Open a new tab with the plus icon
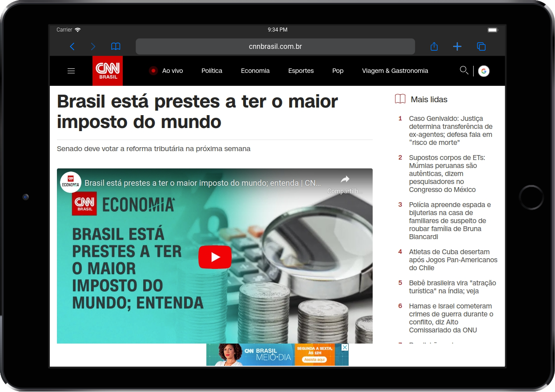This screenshot has width=555, height=392. click(x=457, y=46)
